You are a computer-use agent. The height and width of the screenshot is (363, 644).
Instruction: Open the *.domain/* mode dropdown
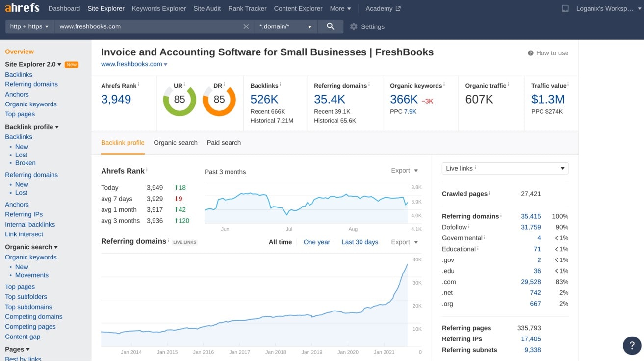tap(286, 26)
